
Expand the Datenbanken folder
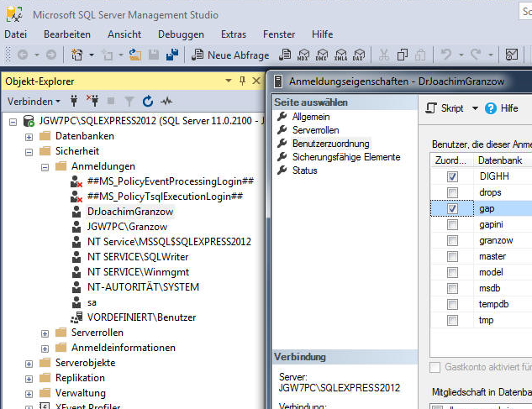point(29,137)
